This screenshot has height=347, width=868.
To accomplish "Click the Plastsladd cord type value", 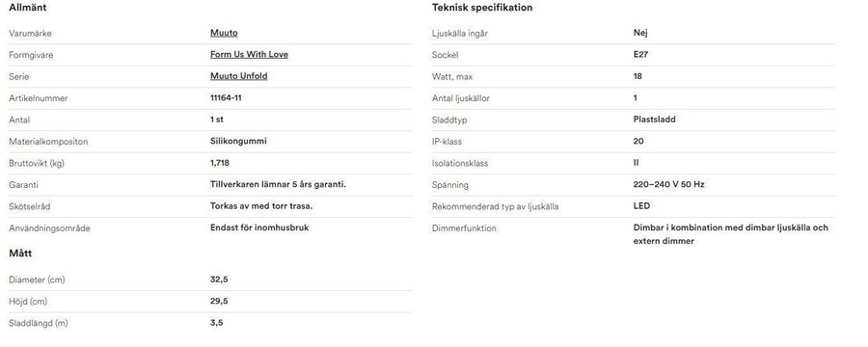I will [654, 119].
